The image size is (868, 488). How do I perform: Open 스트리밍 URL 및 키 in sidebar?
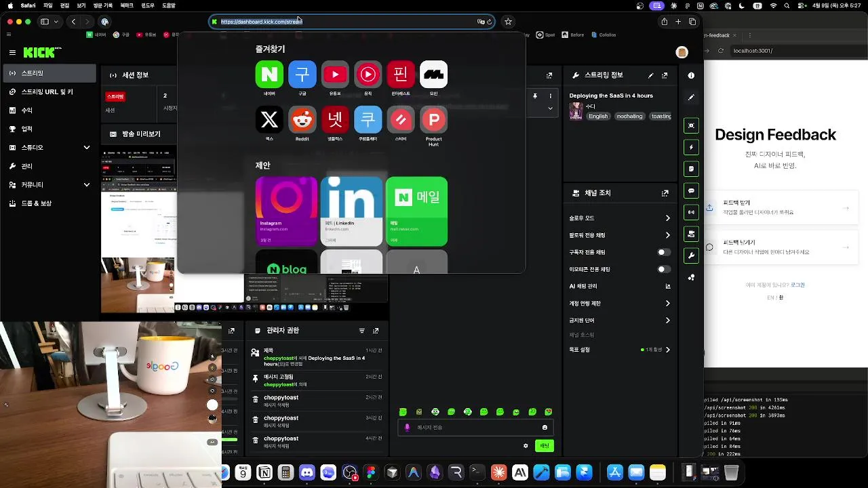(48, 91)
